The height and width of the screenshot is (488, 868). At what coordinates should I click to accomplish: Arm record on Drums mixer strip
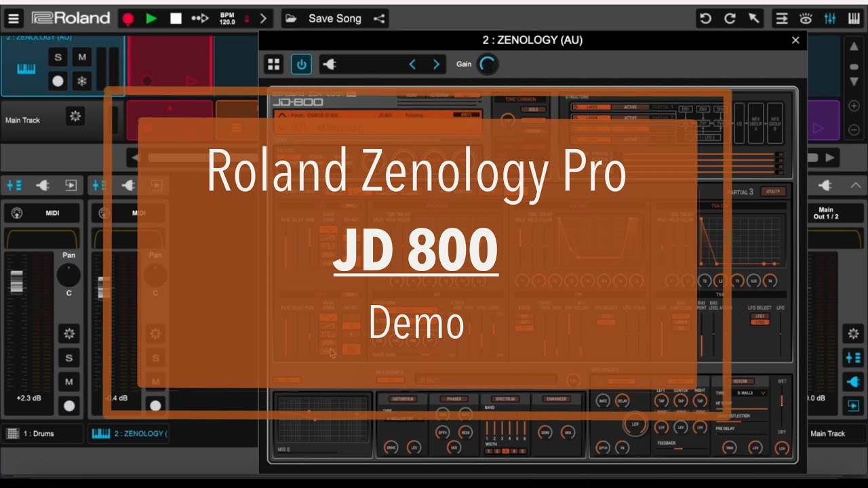coord(68,405)
